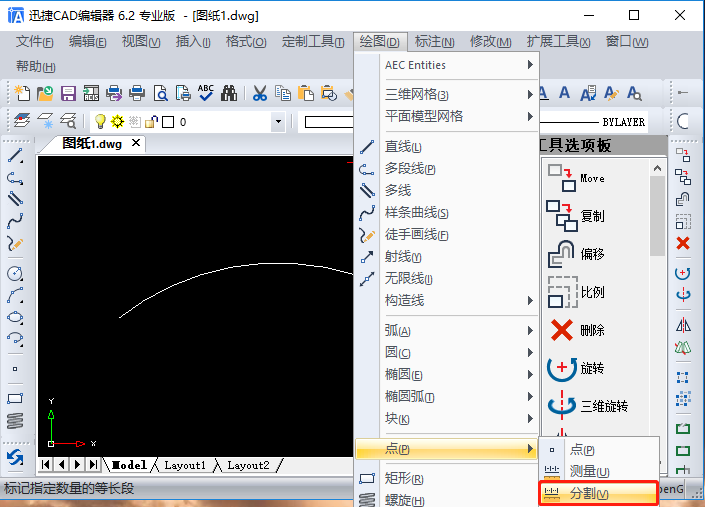The height and width of the screenshot is (507, 705).
Task: Click 复制 in the tool palette
Action: tap(576, 216)
